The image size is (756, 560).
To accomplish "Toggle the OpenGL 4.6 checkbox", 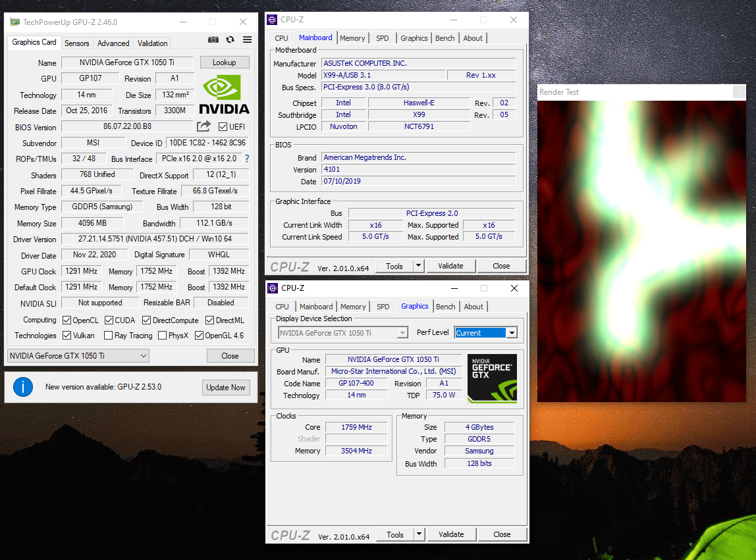I will (199, 336).
